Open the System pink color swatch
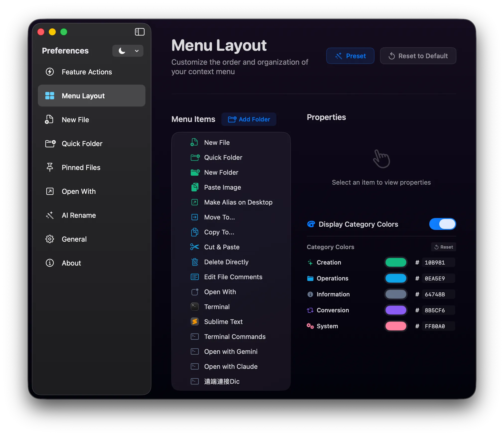The width and height of the screenshot is (504, 436). point(396,326)
